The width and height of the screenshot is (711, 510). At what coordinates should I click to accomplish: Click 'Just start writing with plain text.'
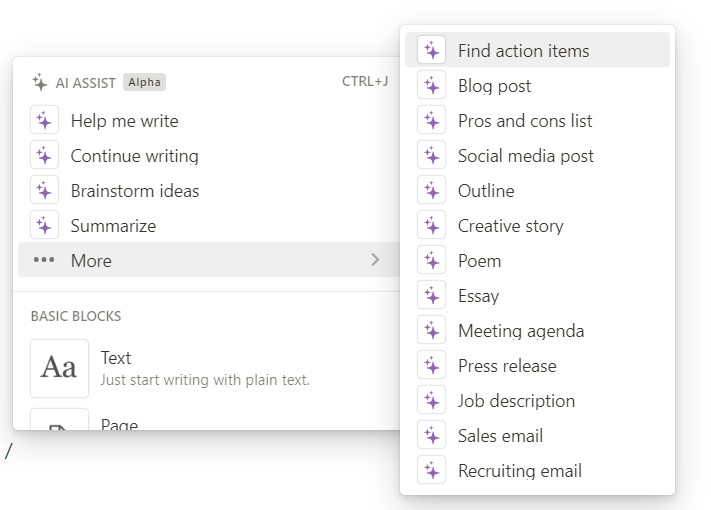pos(205,380)
